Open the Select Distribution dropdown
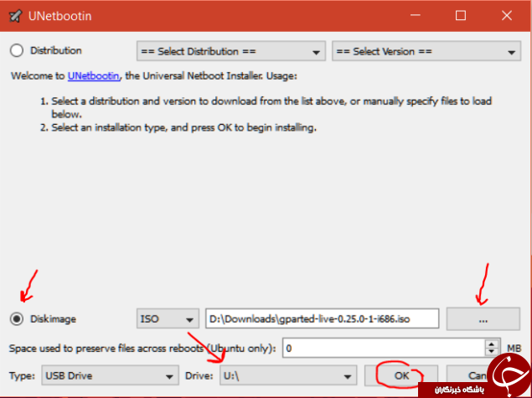The height and width of the screenshot is (398, 532). click(231, 51)
